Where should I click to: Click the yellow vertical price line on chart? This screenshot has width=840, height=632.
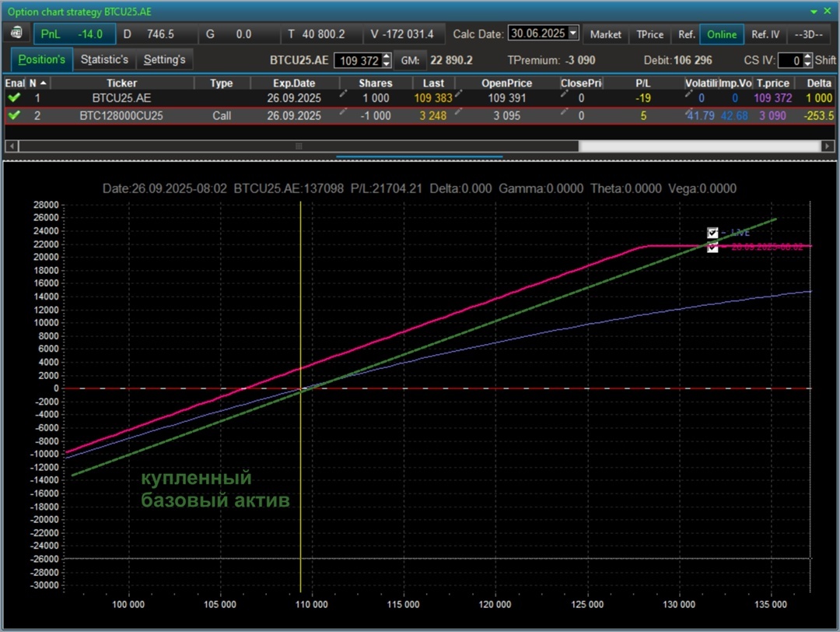click(x=300, y=397)
